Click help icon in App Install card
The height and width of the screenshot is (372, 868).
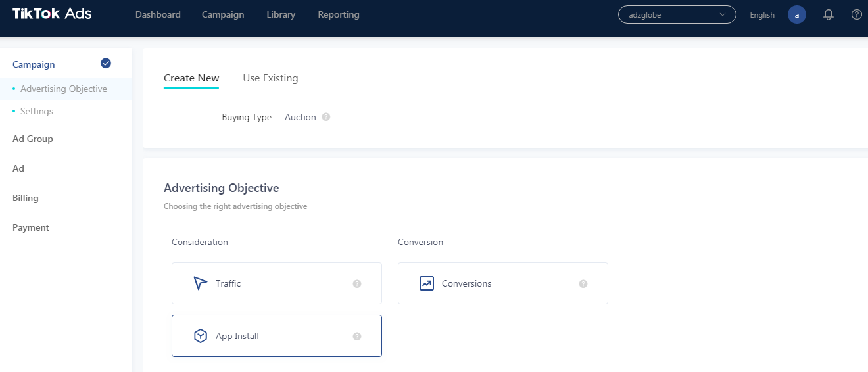[357, 337]
